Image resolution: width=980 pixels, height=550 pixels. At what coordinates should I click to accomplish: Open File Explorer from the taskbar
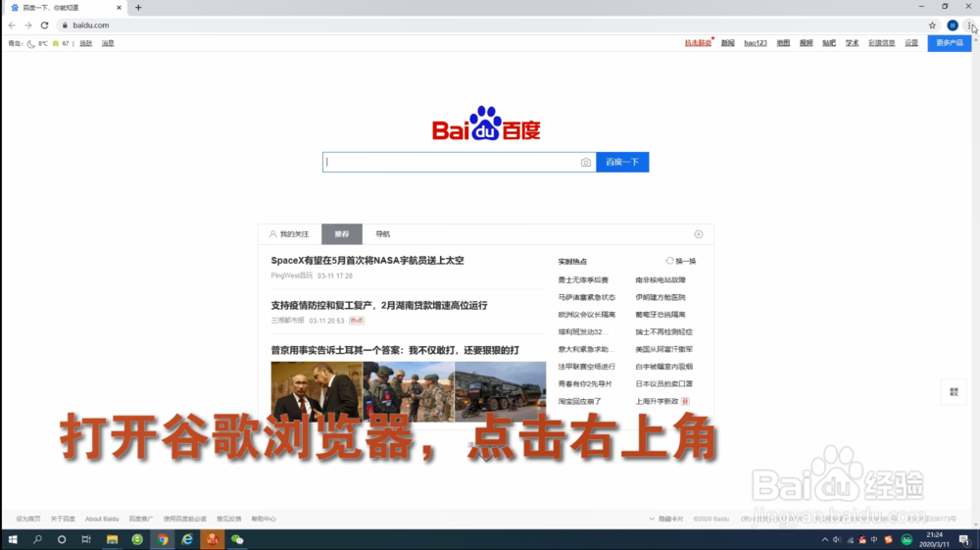[x=112, y=539]
